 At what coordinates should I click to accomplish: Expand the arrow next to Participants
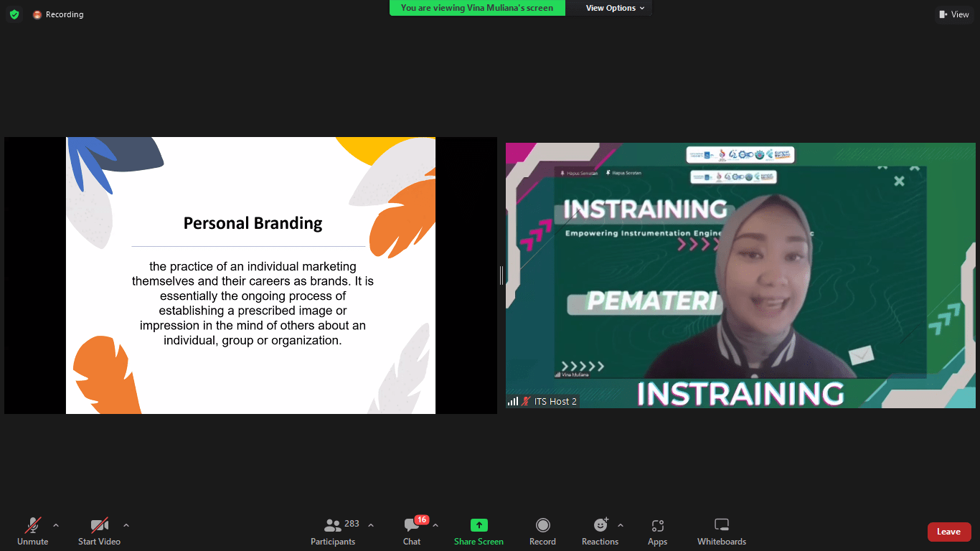(x=371, y=525)
